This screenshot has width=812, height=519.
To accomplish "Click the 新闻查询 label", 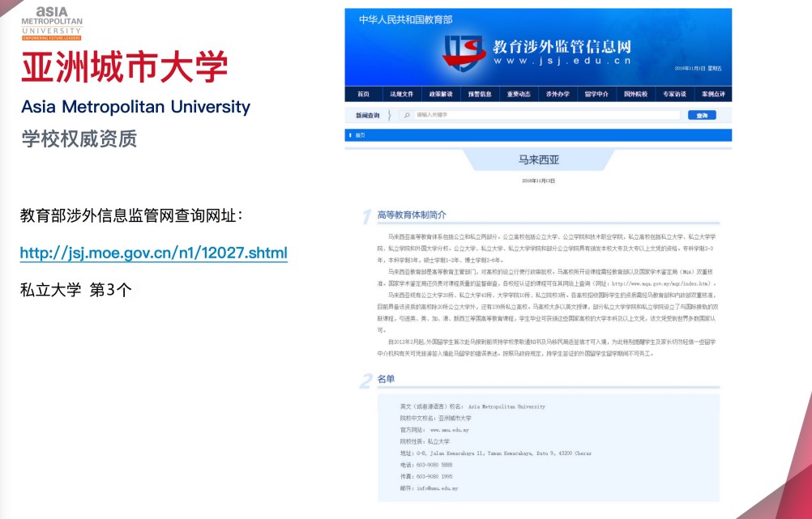I will [x=367, y=116].
